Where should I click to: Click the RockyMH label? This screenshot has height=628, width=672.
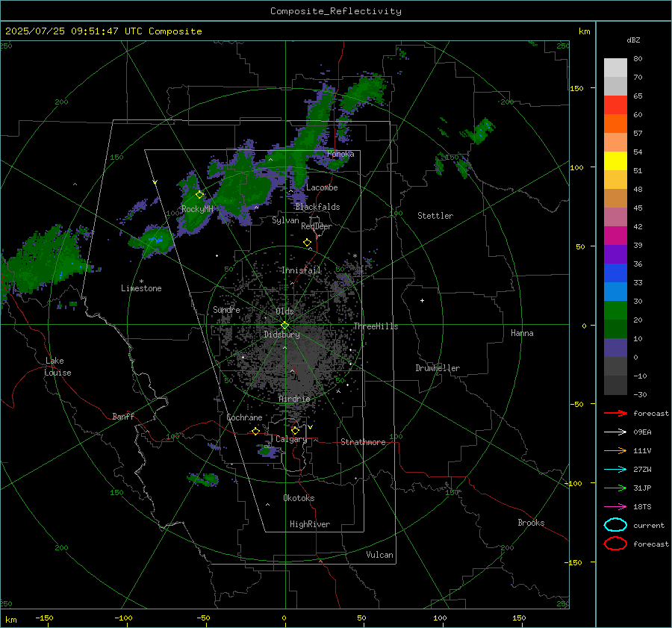pos(197,209)
